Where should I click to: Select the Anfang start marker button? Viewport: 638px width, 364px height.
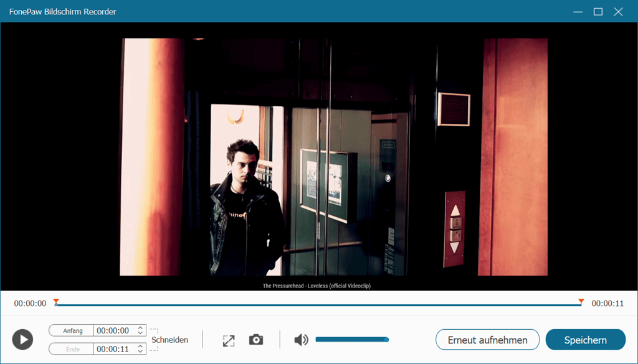tap(72, 330)
